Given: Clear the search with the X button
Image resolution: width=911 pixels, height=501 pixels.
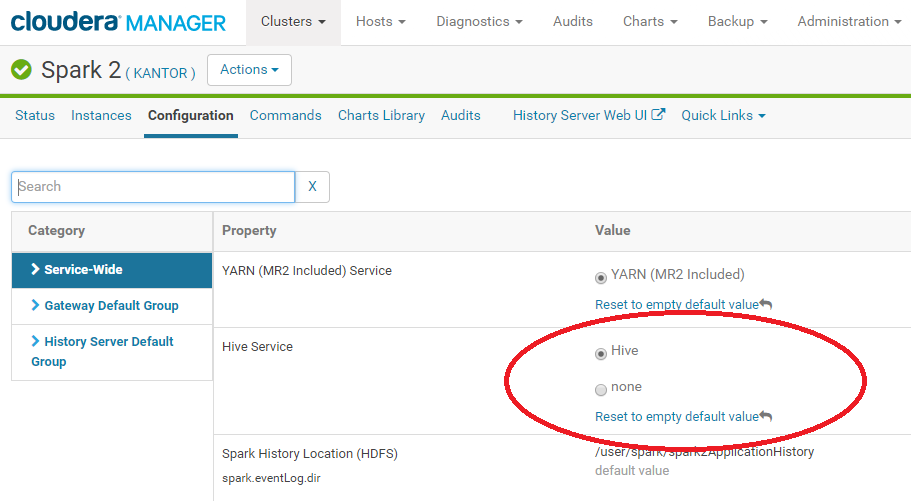Looking at the screenshot, I should [x=312, y=187].
